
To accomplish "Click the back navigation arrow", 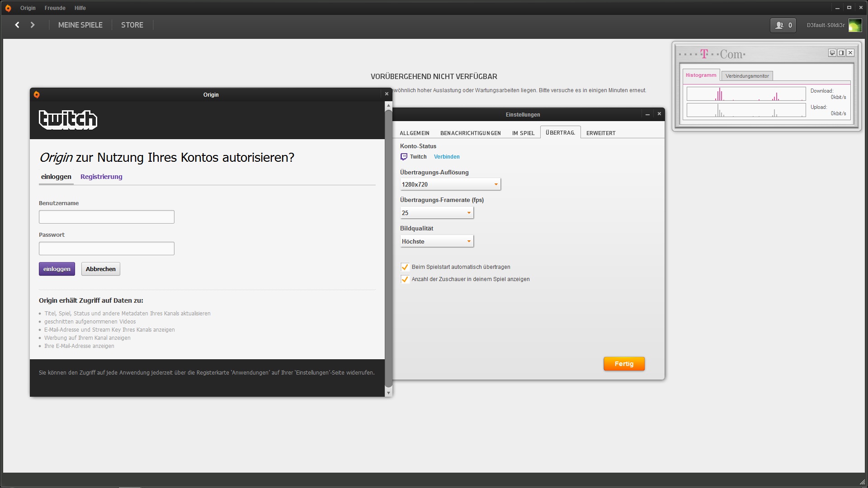I will tap(17, 25).
